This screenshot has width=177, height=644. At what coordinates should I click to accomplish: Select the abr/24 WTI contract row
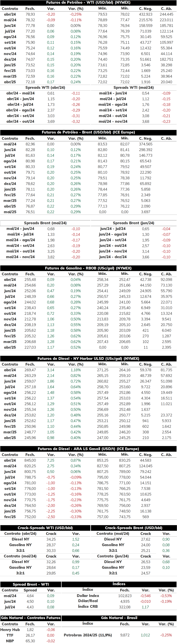(x=88, y=14)
